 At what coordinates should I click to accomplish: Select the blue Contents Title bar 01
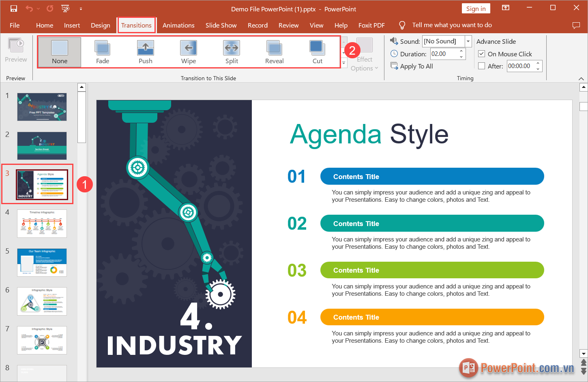click(x=432, y=176)
